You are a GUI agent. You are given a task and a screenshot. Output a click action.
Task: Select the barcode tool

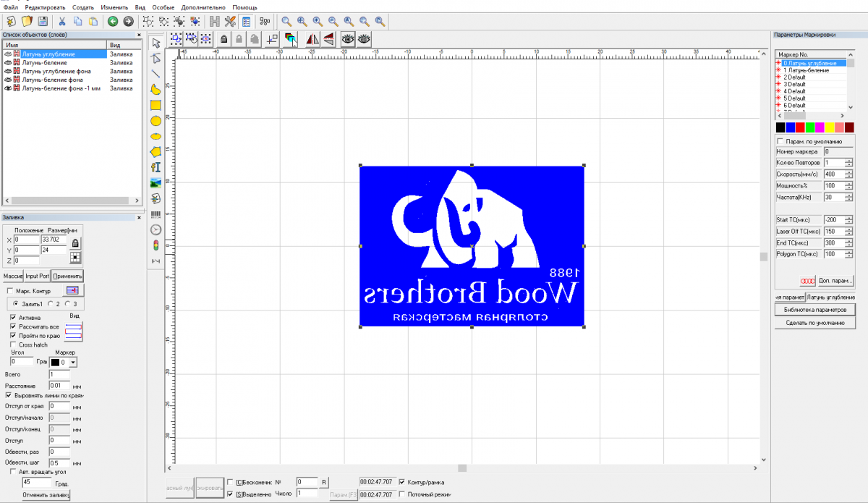click(x=155, y=214)
